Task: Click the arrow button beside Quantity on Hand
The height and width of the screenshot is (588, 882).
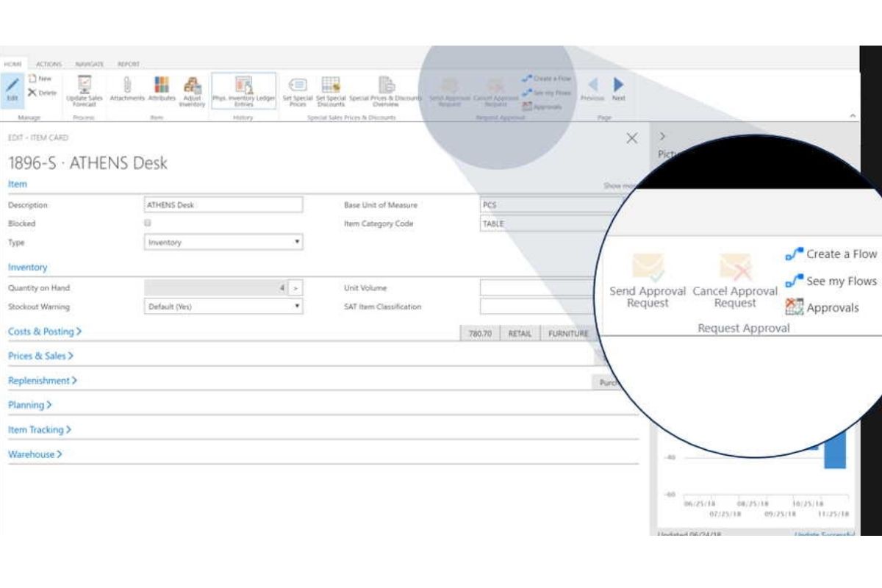Action: coord(295,288)
